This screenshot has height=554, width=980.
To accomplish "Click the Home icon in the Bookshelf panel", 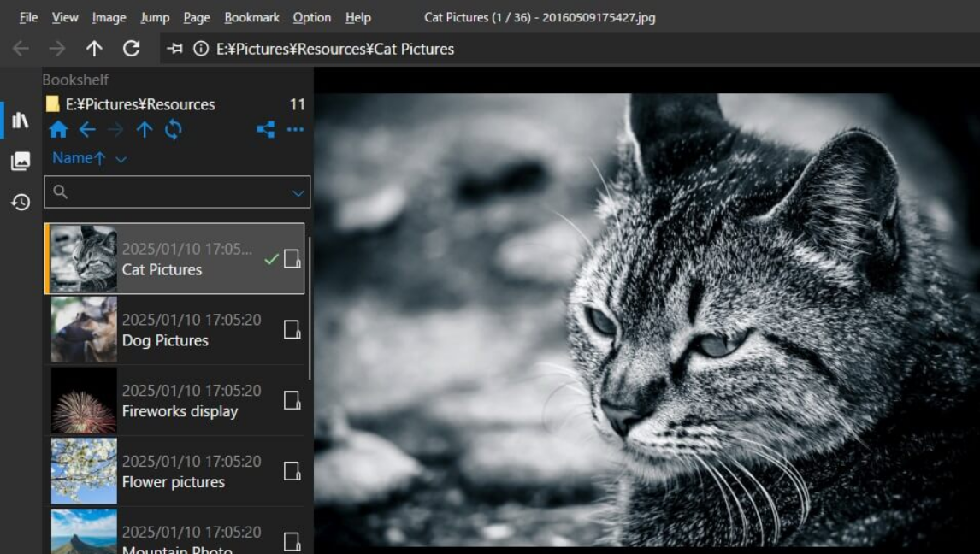I will [x=59, y=129].
